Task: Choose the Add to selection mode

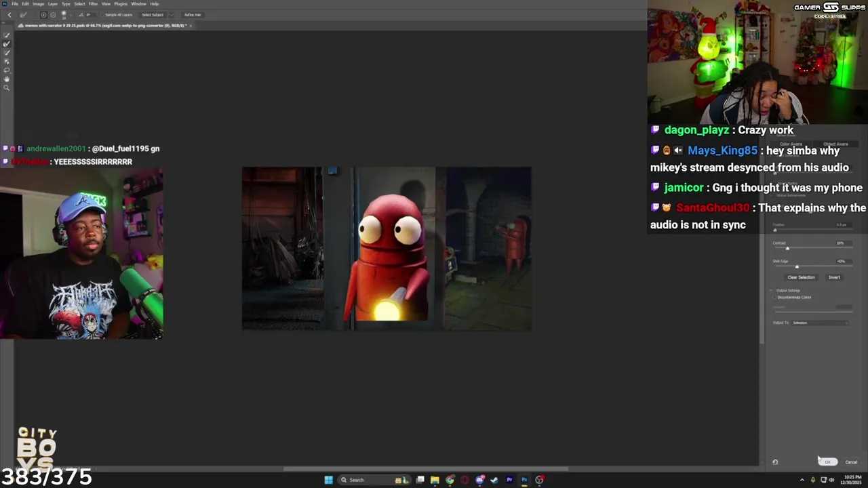Action: (43, 15)
